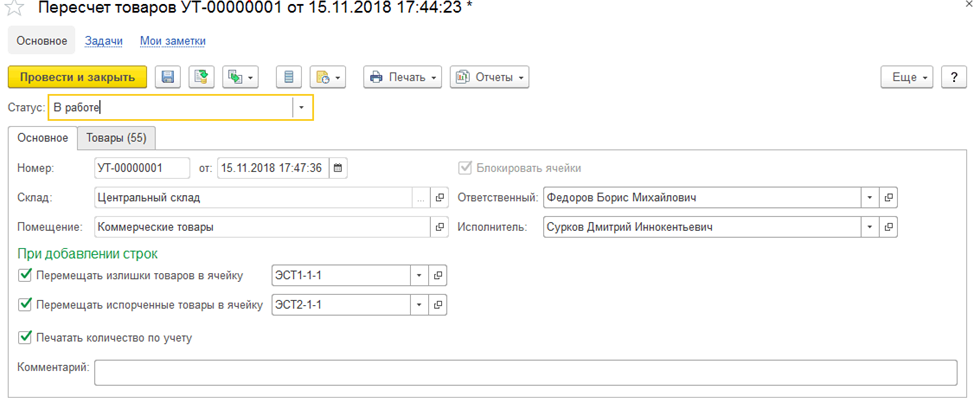The width and height of the screenshot is (974, 403).
Task: Click the calendar icon for document date
Action: pyautogui.click(x=338, y=168)
